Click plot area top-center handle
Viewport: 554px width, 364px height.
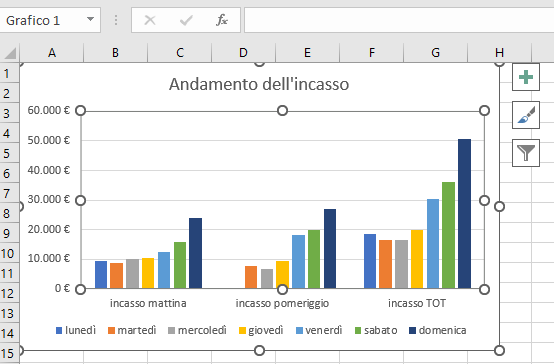tap(282, 111)
